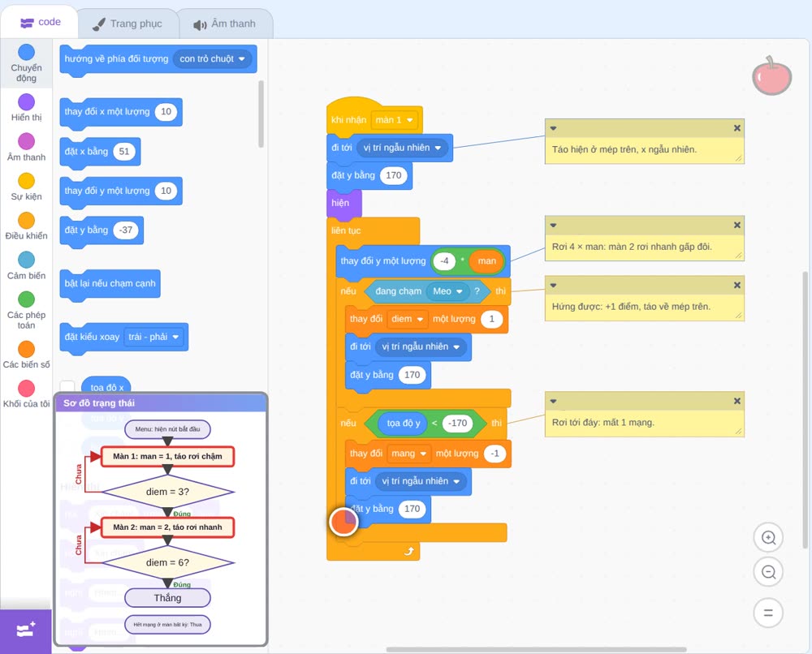Select the Các phép toán category circle
812x654 pixels.
pyautogui.click(x=27, y=299)
